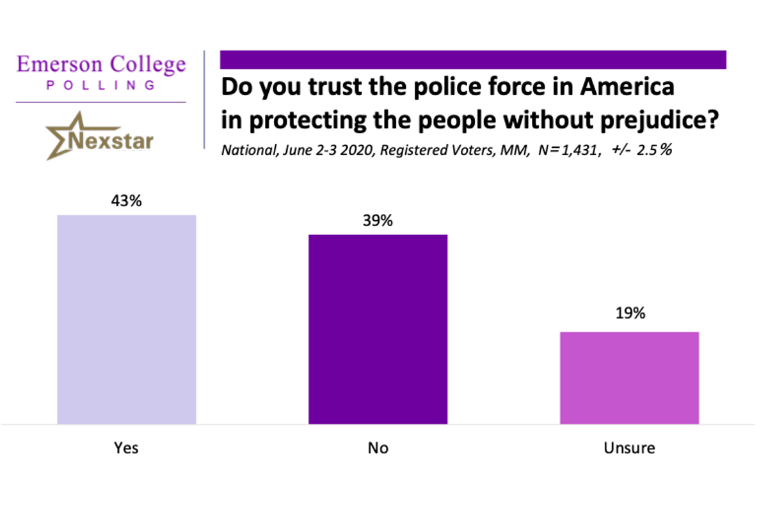Click the Yes axis label
This screenshot has height=532, width=768.
[x=126, y=447]
